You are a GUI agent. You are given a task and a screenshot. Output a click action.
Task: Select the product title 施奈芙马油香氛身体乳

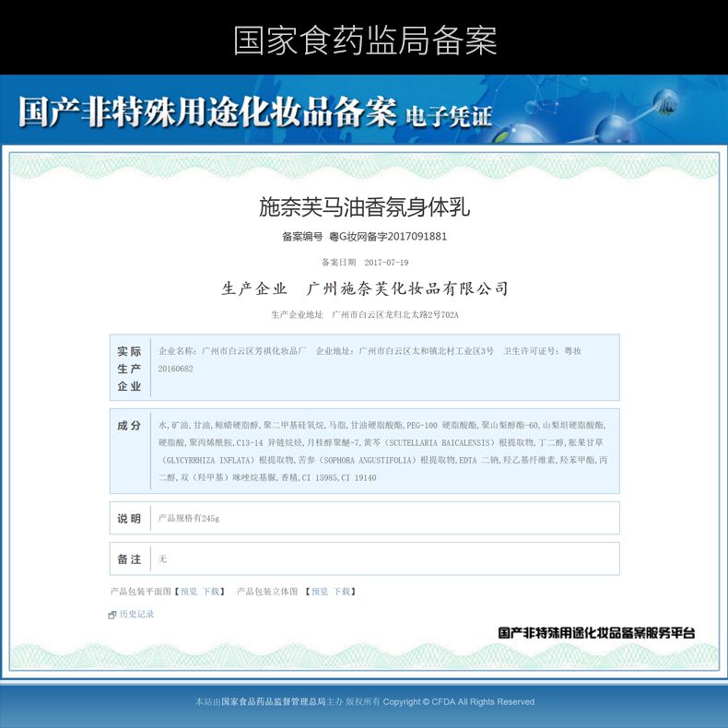365,206
